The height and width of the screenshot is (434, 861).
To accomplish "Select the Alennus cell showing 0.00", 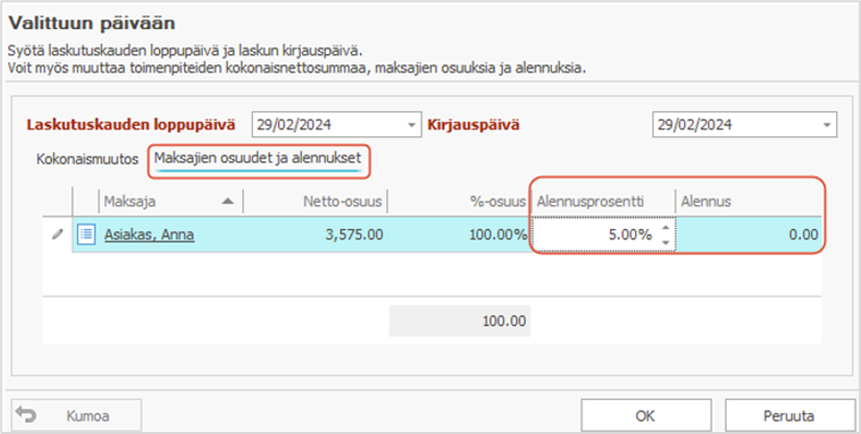I will [748, 235].
